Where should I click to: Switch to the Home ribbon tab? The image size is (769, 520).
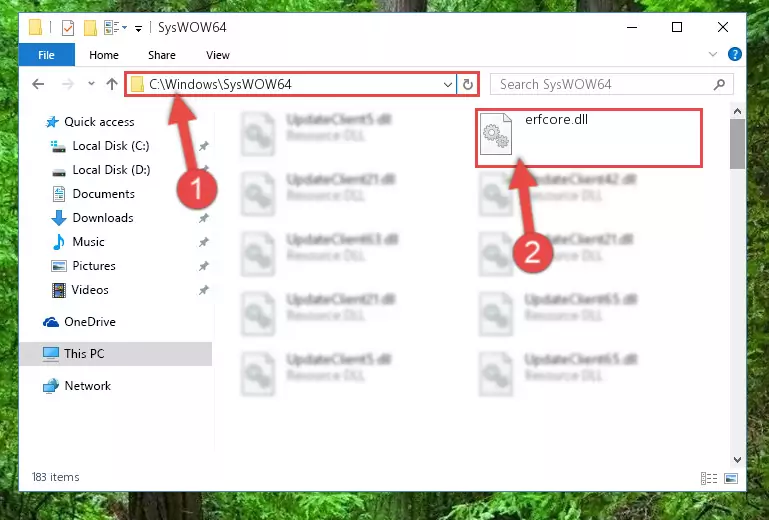coord(103,55)
